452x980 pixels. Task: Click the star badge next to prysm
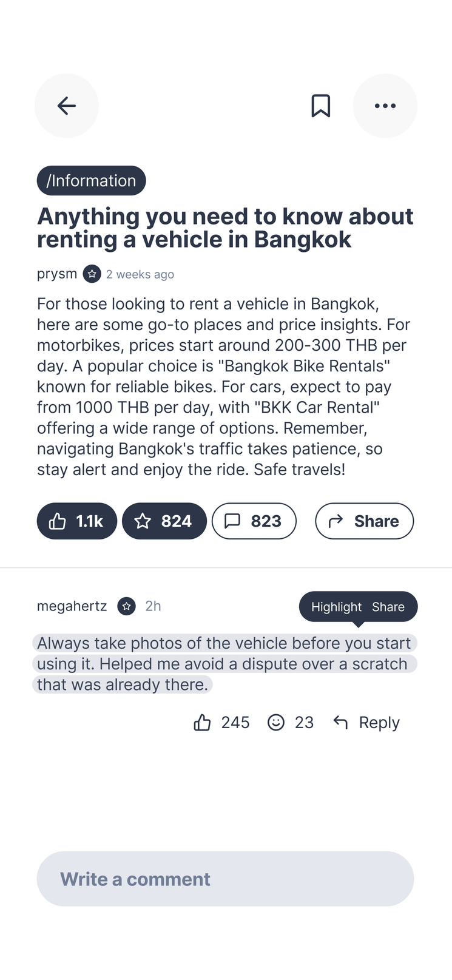pos(92,274)
